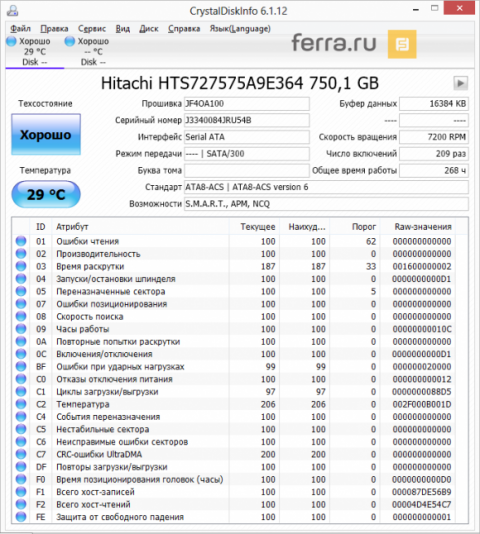
Task: Click the Текущее column header
Action: coord(254,227)
